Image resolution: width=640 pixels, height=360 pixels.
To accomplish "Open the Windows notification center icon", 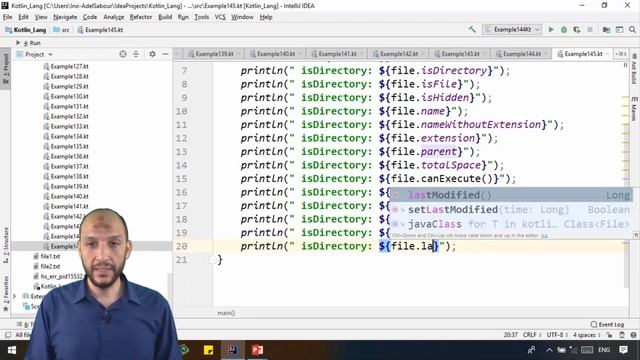I will [x=623, y=350].
